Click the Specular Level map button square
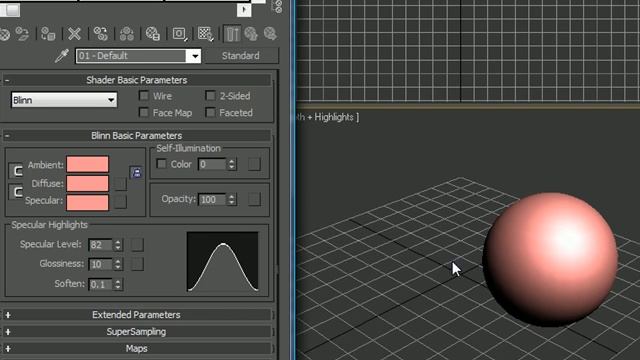 point(137,245)
